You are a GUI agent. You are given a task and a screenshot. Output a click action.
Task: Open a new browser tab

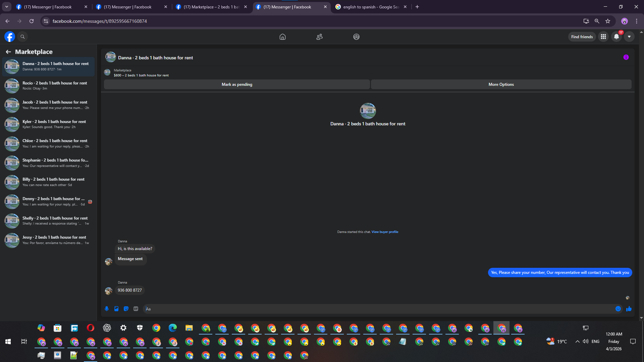pyautogui.click(x=417, y=7)
